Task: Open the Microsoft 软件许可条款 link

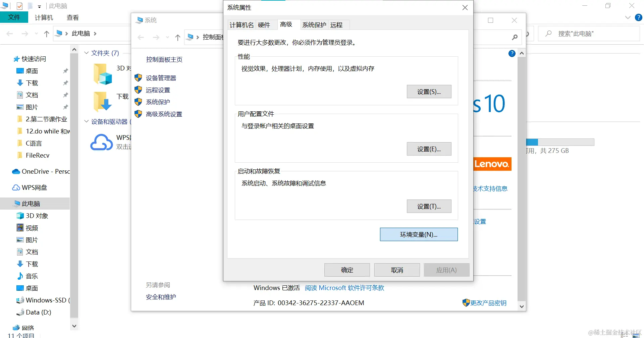Action: tap(344, 288)
